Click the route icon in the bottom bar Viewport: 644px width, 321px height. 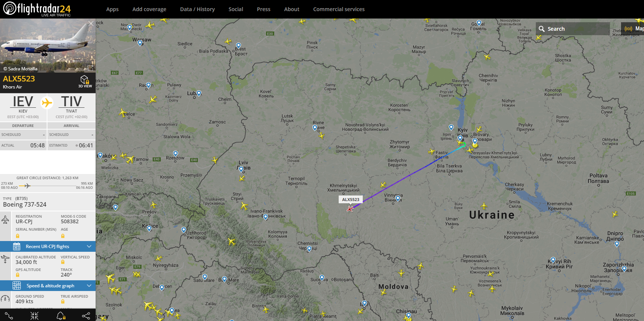click(x=9, y=315)
